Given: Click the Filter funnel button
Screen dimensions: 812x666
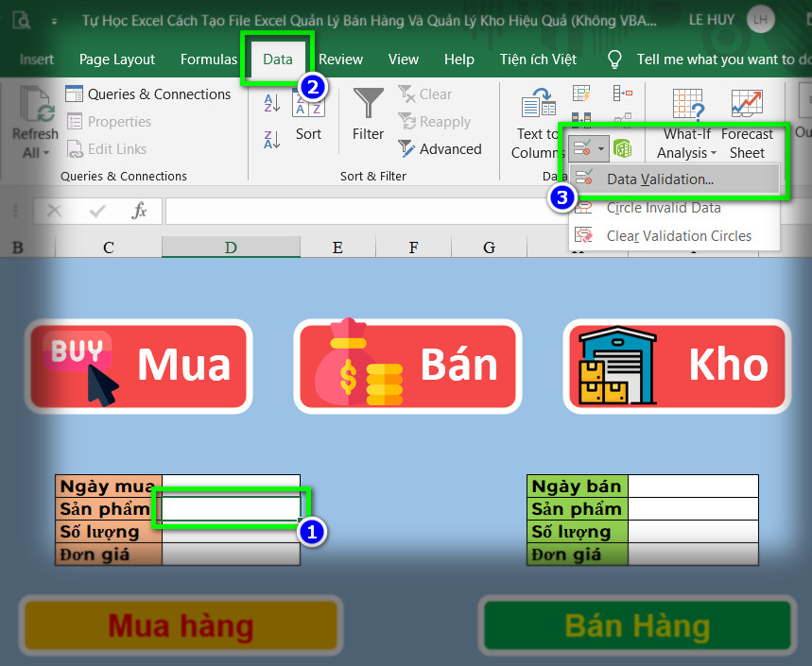Looking at the screenshot, I should [369, 114].
